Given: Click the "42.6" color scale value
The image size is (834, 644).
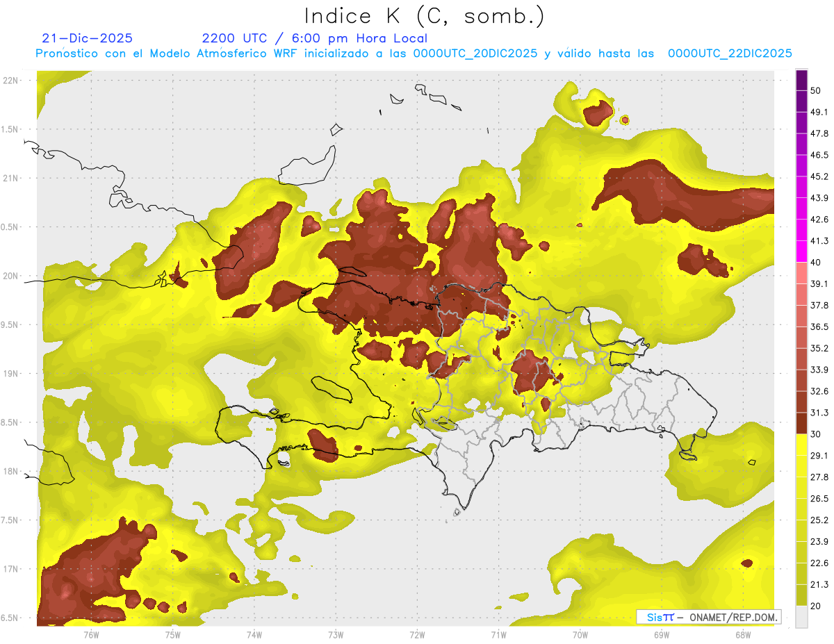Looking at the screenshot, I should (819, 220).
